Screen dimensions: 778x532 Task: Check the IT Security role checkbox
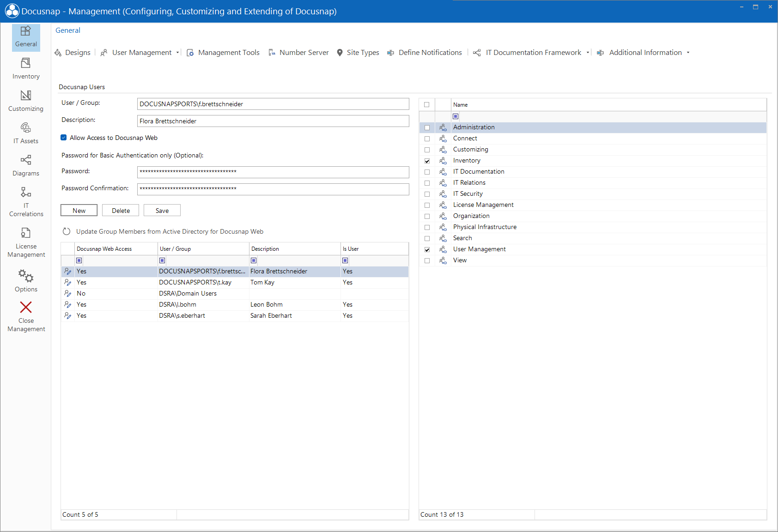point(427,194)
